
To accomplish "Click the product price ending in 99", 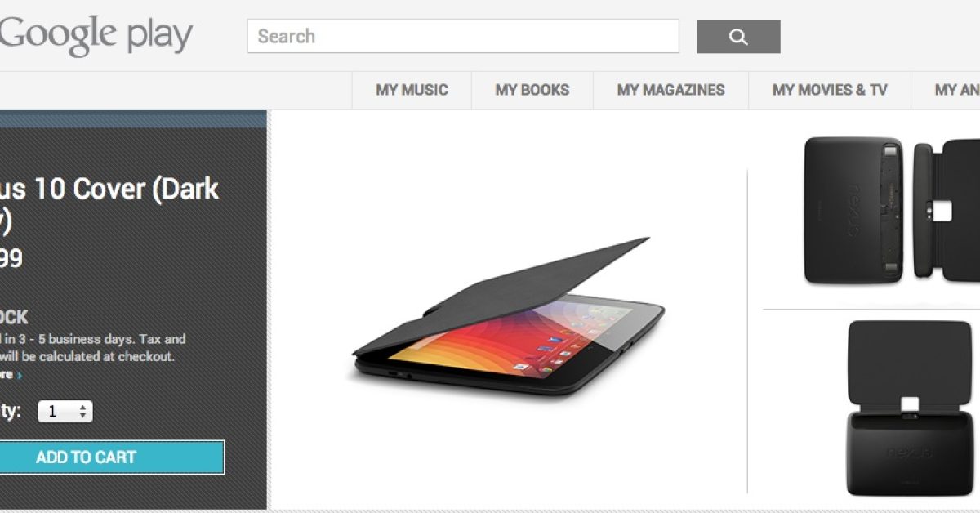I will click(x=11, y=259).
